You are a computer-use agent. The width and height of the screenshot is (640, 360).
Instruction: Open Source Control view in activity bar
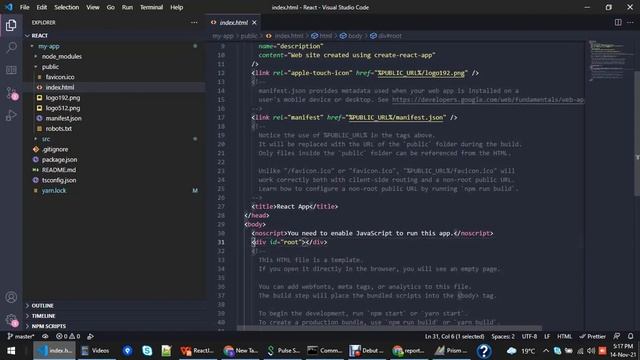11,93
